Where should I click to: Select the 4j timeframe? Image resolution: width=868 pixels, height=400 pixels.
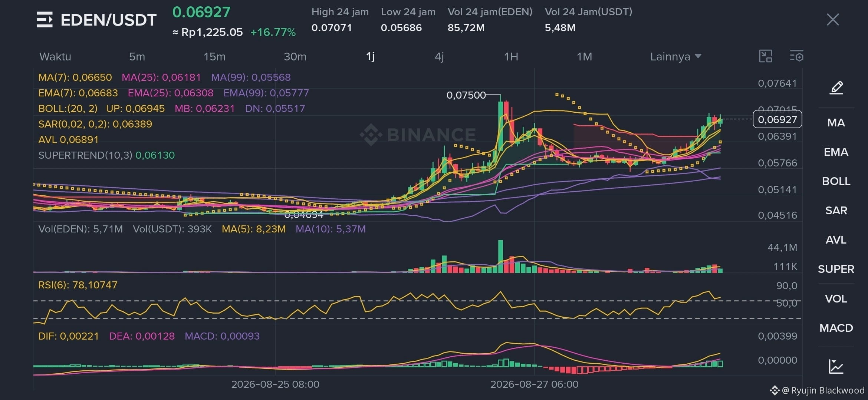coord(439,57)
